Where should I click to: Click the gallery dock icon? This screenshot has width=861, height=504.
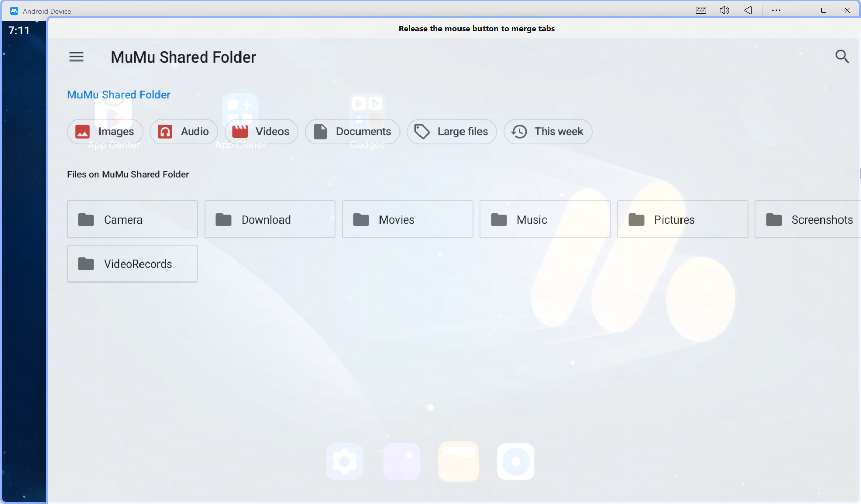(402, 462)
